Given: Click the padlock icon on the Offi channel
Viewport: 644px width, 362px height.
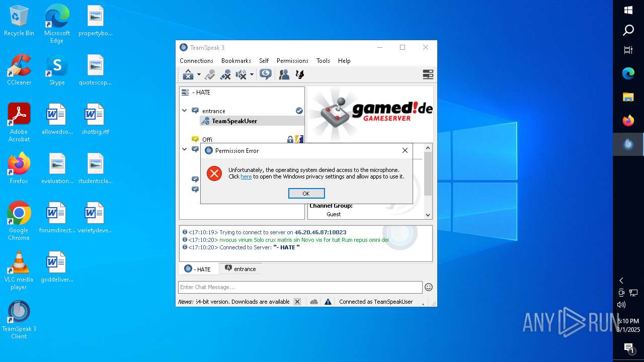Looking at the screenshot, I should [x=290, y=139].
